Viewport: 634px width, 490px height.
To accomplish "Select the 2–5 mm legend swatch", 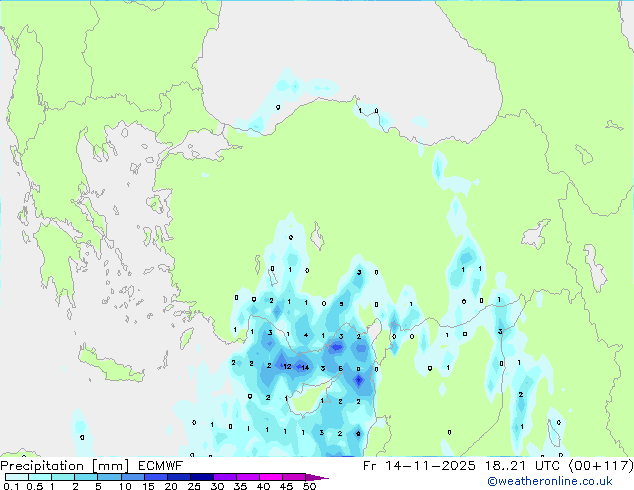I will click(x=86, y=477).
